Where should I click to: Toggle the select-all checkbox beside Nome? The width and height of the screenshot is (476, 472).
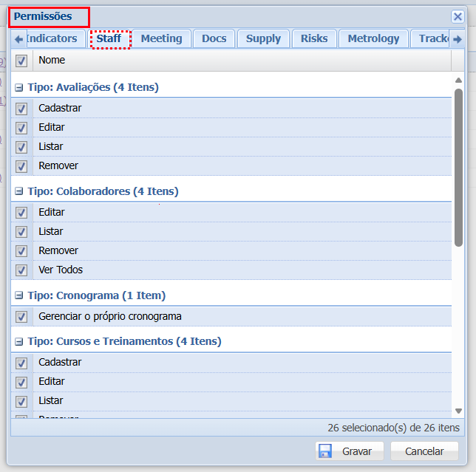click(21, 61)
